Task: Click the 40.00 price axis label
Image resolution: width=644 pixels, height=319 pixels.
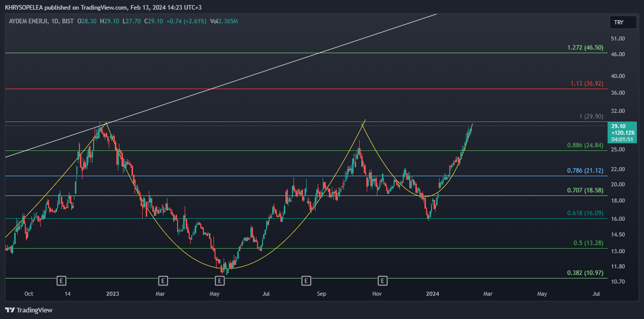Action: (618, 76)
